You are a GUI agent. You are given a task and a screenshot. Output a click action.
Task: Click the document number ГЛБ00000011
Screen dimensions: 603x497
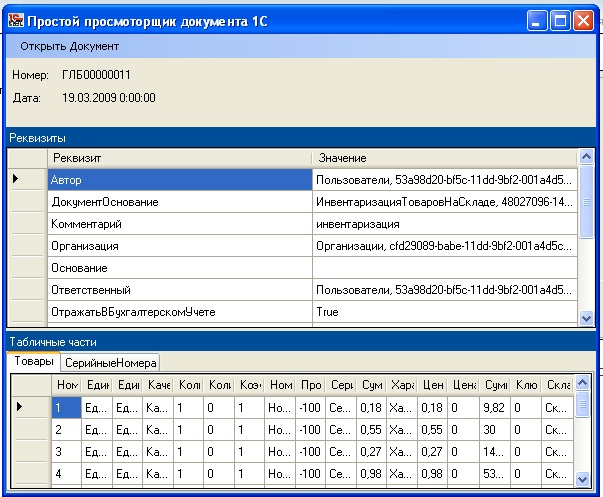click(x=96, y=75)
